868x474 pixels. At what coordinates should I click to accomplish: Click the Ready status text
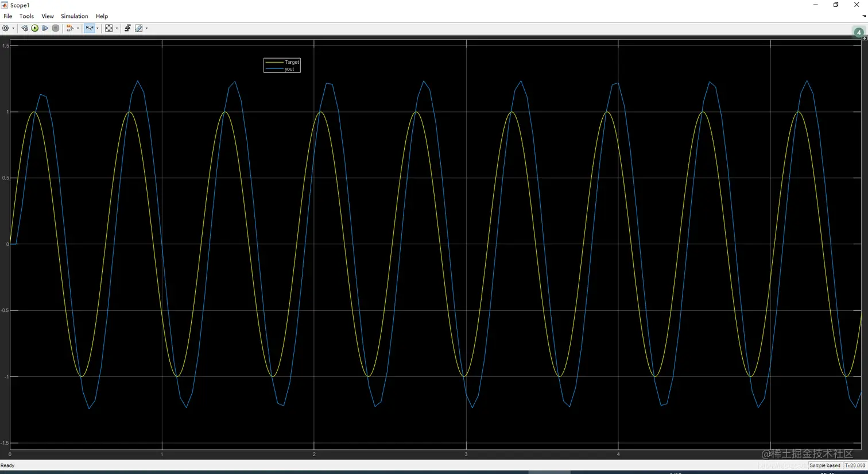point(7,465)
